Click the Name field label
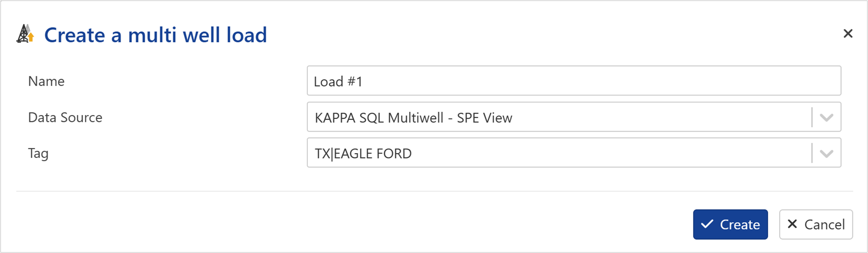This screenshot has width=868, height=253. (46, 81)
